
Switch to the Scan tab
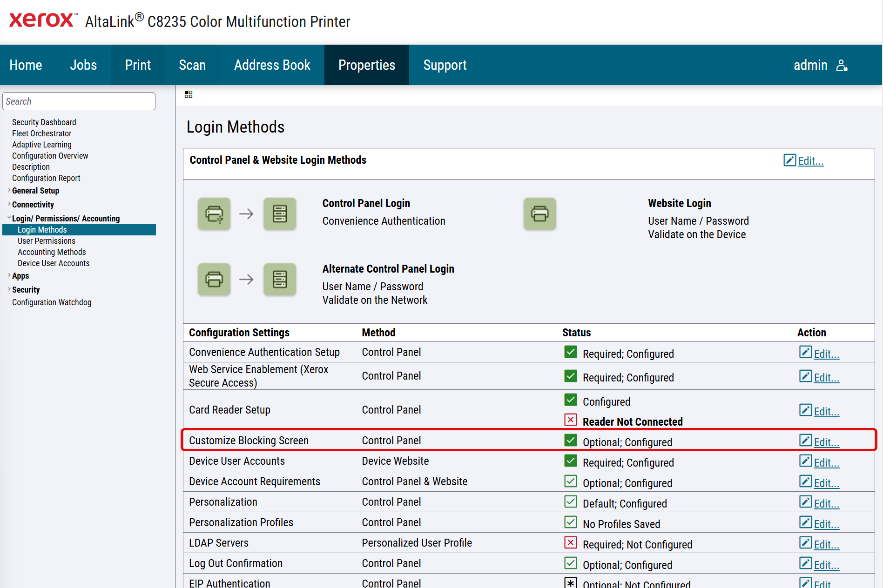click(192, 65)
